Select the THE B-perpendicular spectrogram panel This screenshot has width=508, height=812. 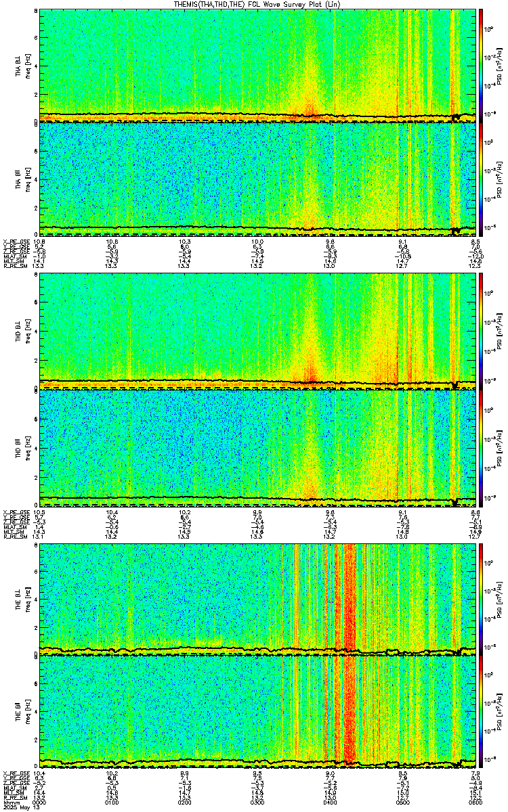259,599
